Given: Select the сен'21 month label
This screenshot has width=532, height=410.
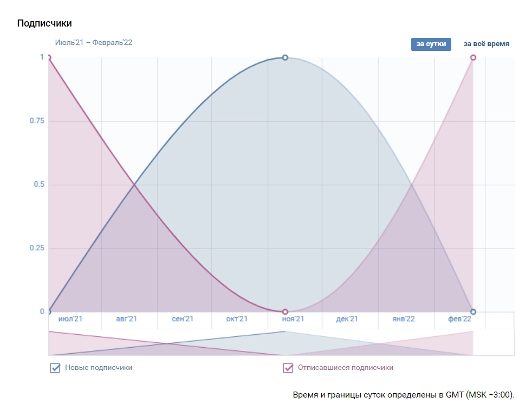Looking at the screenshot, I should [x=183, y=319].
